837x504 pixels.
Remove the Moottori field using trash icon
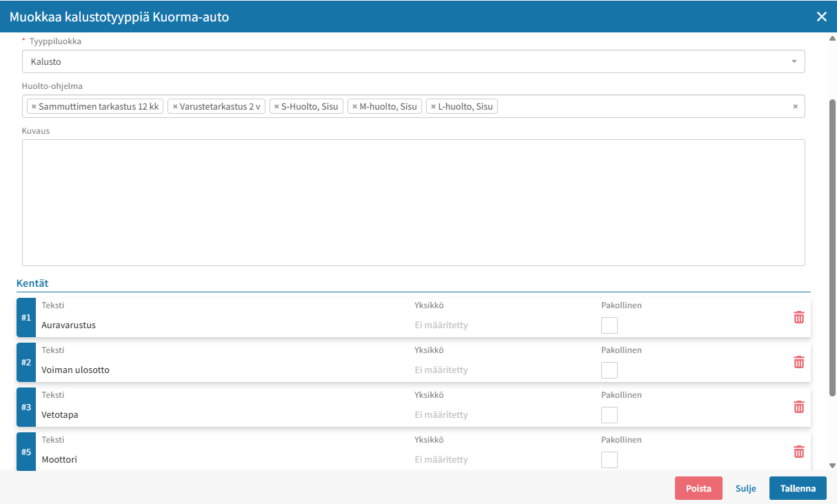[x=799, y=452]
